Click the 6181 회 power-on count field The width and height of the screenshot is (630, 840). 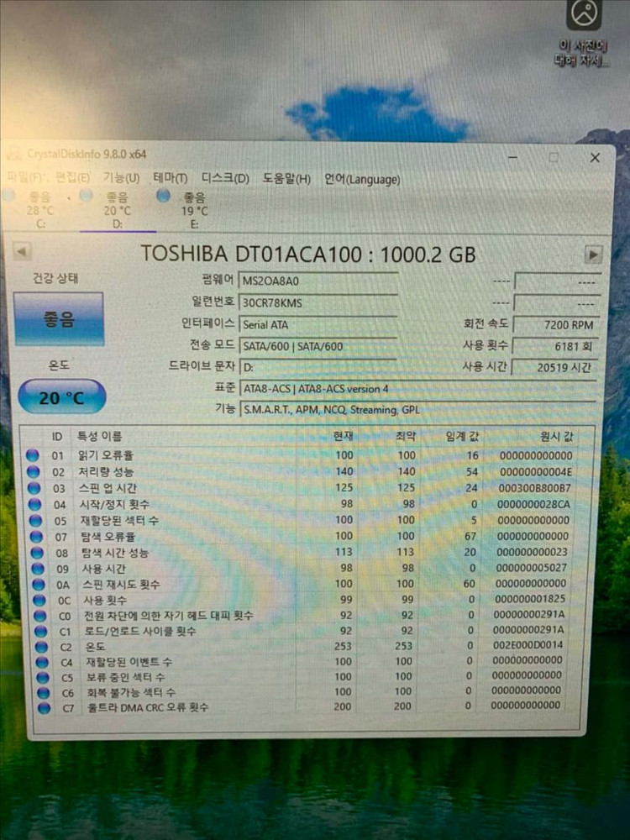click(555, 346)
